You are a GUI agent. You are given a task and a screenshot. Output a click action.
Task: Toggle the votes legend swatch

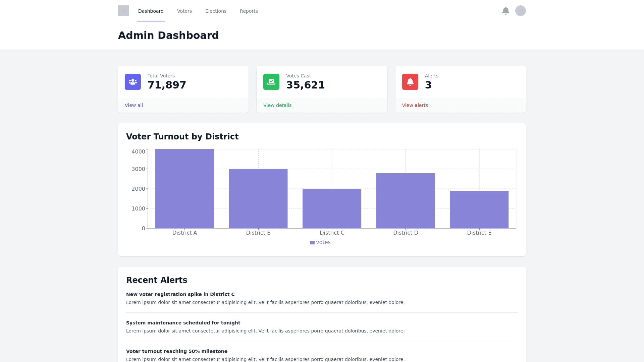pyautogui.click(x=312, y=243)
